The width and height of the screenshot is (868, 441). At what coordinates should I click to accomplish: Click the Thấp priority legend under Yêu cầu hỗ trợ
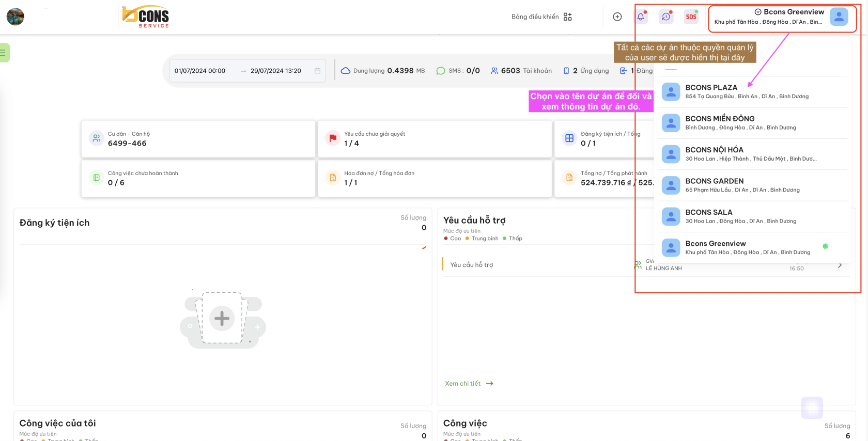513,239
